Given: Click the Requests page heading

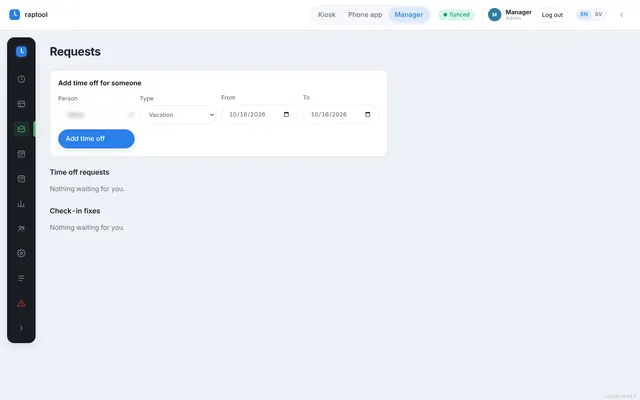Looking at the screenshot, I should click(75, 51).
